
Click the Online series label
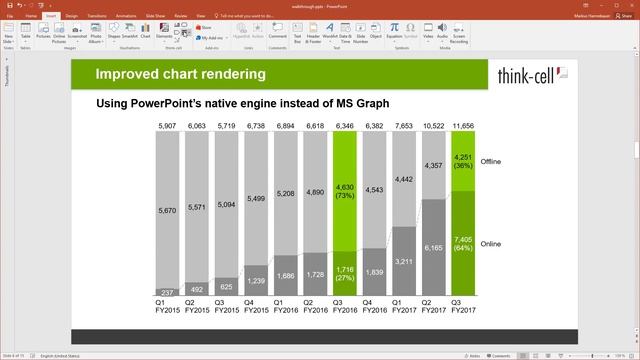[491, 244]
